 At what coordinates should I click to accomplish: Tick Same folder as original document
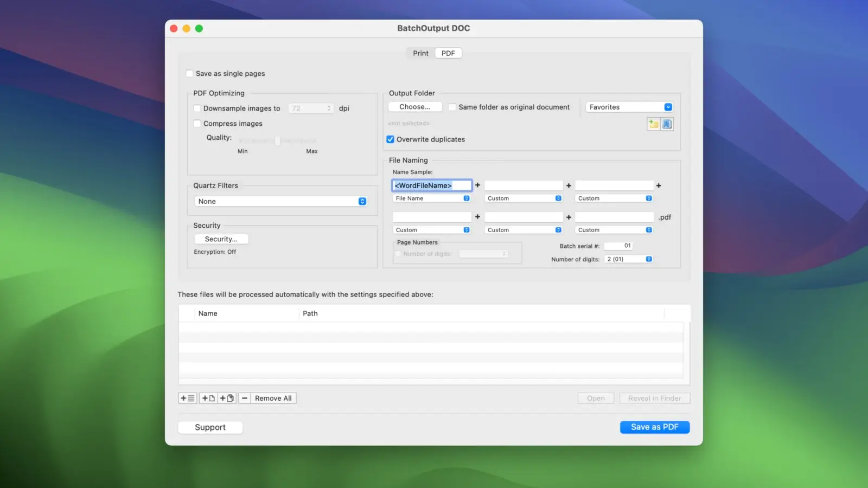pos(452,107)
